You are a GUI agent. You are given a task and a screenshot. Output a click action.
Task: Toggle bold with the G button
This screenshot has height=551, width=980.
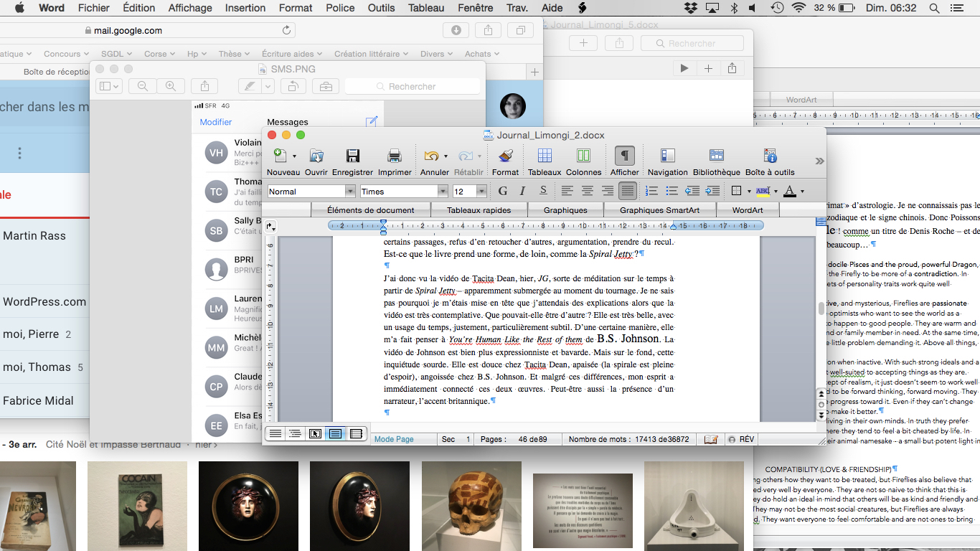(502, 191)
